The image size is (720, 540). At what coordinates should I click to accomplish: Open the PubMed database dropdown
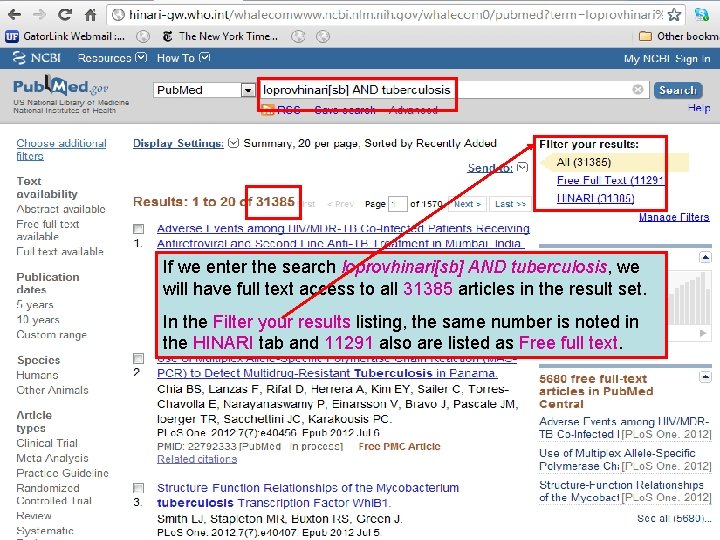[204, 90]
